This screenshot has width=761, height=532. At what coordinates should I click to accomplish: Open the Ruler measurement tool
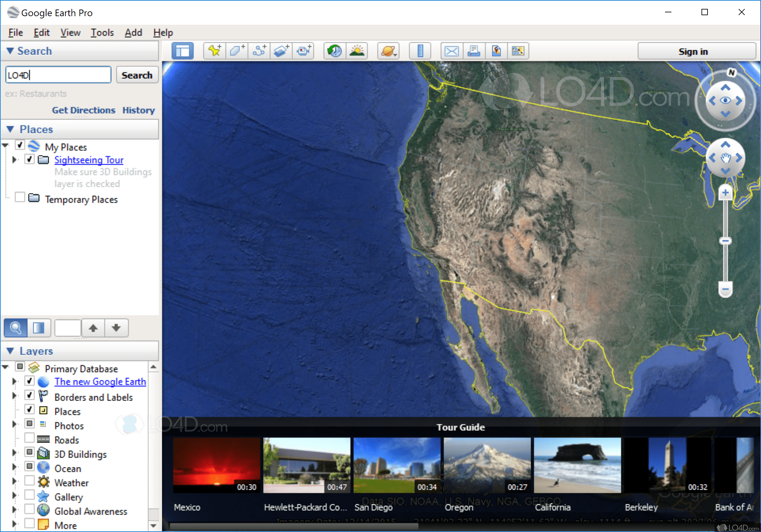(x=420, y=50)
